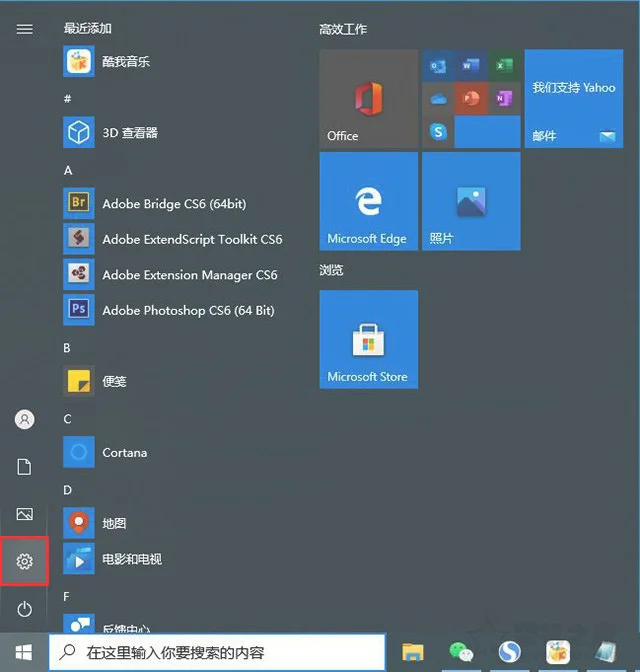Open the 照片 photos tile
This screenshot has width=640, height=672.
tap(472, 201)
